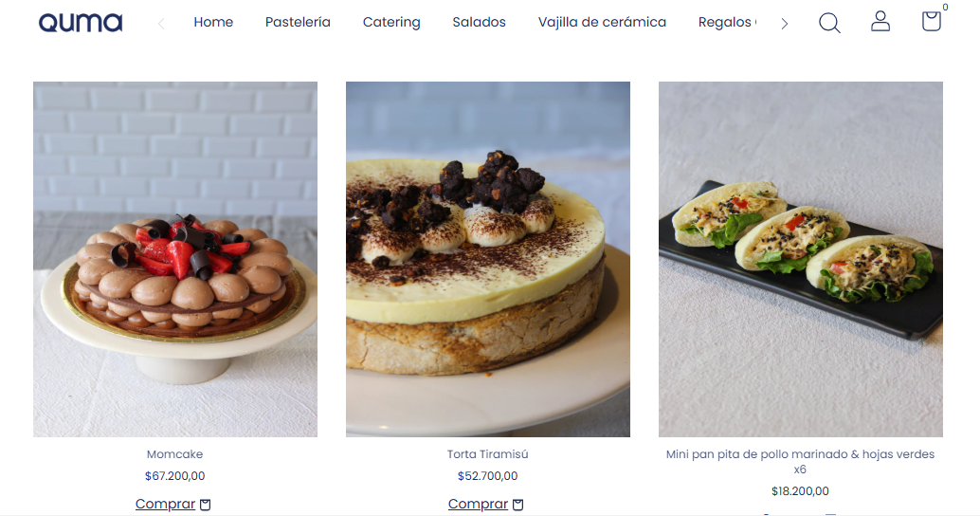Screen dimensions: 980x516
Task: Open Vajilla de cerámica category
Action: 602,23
